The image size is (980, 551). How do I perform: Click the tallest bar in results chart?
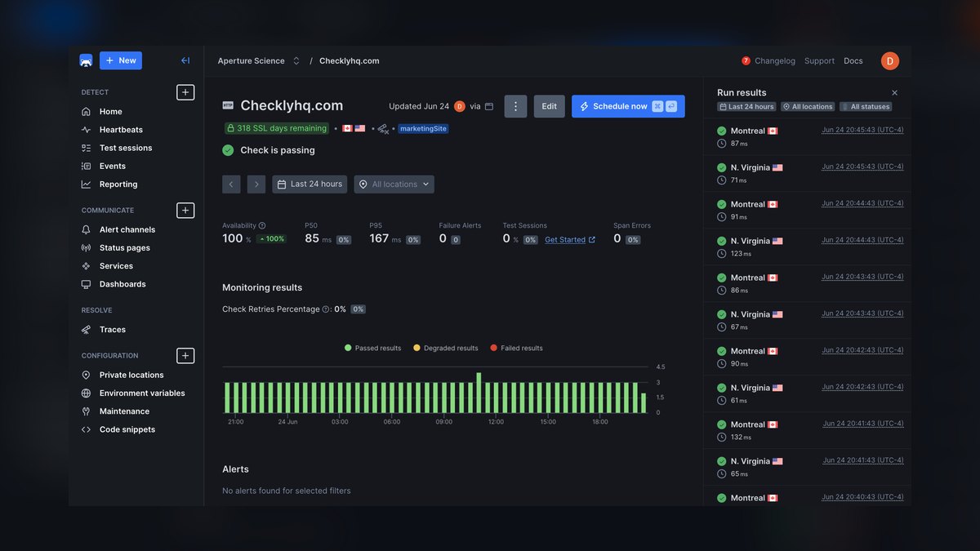coord(479,393)
